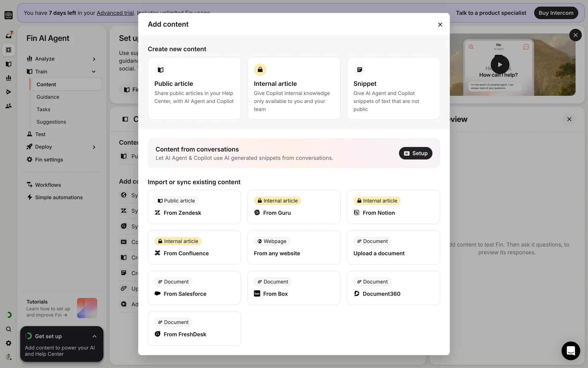Expand the Analyze menu chevron

tap(94, 59)
